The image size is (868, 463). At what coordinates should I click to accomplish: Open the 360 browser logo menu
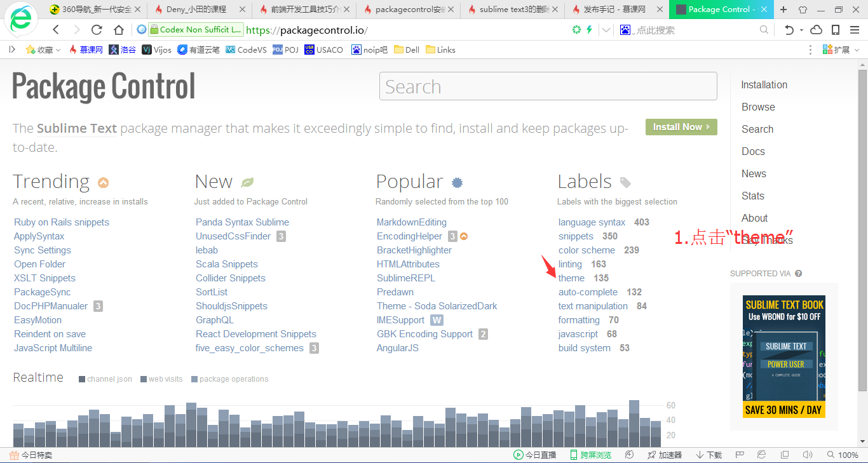(21, 20)
